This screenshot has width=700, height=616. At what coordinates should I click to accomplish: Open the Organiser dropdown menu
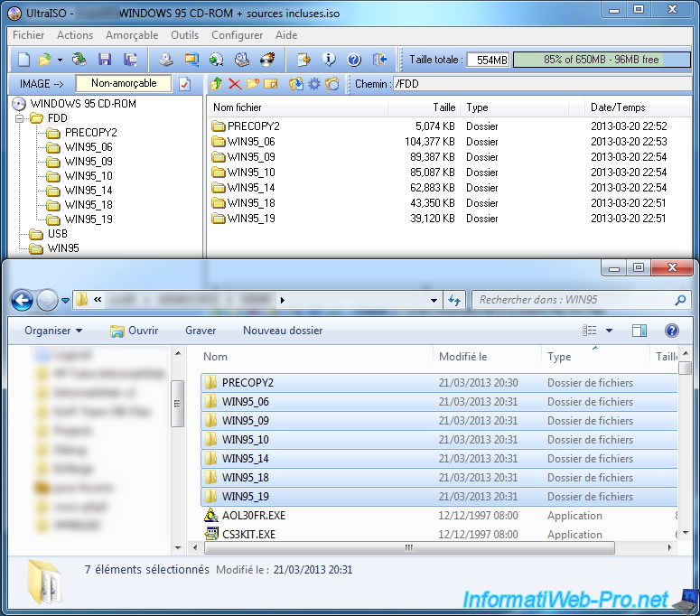[53, 331]
